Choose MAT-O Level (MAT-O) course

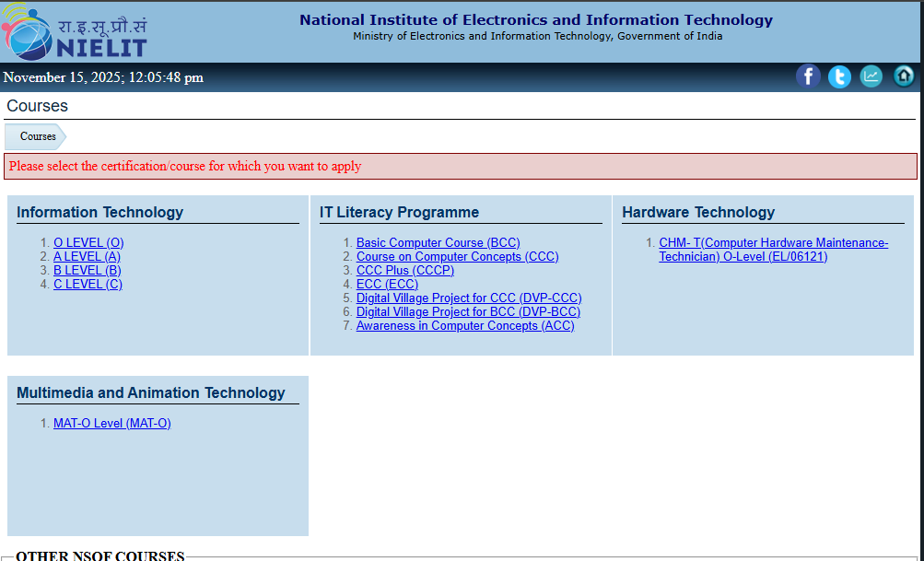pos(111,424)
